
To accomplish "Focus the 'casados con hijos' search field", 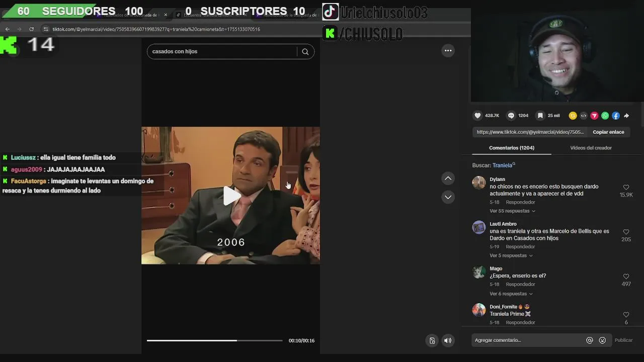I will click(x=221, y=52).
